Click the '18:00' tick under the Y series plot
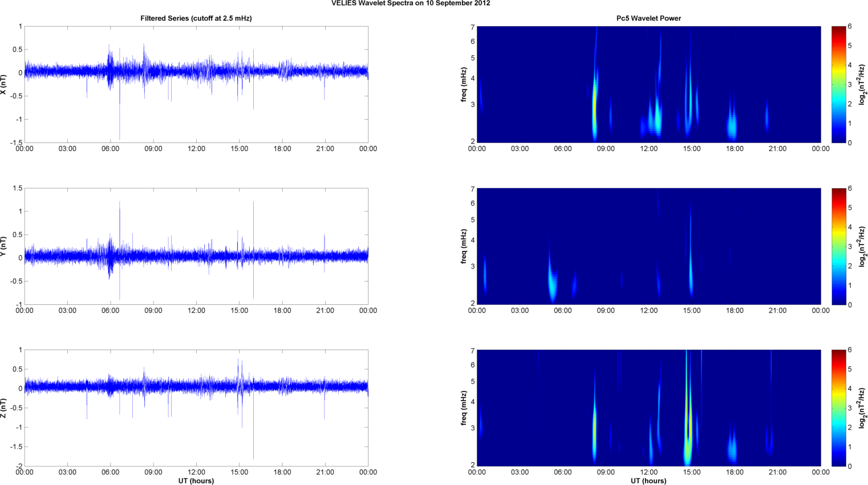This screenshot has height=485, width=868. [x=282, y=311]
